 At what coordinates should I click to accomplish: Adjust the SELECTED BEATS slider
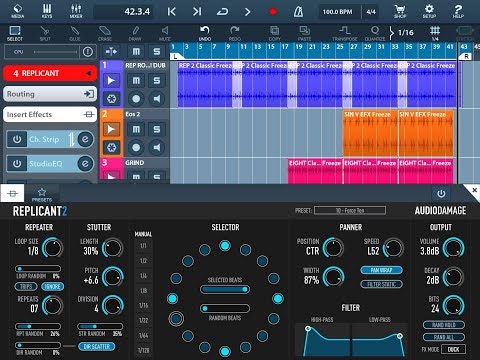[225, 289]
